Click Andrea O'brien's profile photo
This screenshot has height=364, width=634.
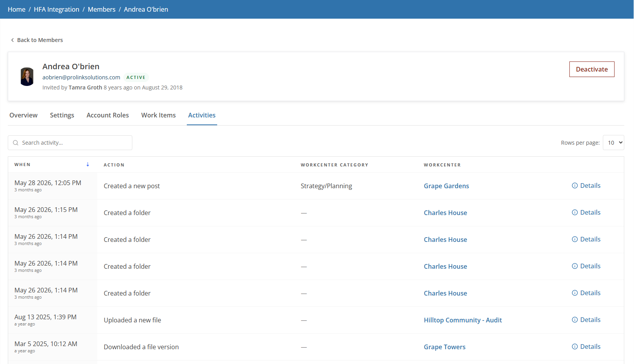click(27, 77)
